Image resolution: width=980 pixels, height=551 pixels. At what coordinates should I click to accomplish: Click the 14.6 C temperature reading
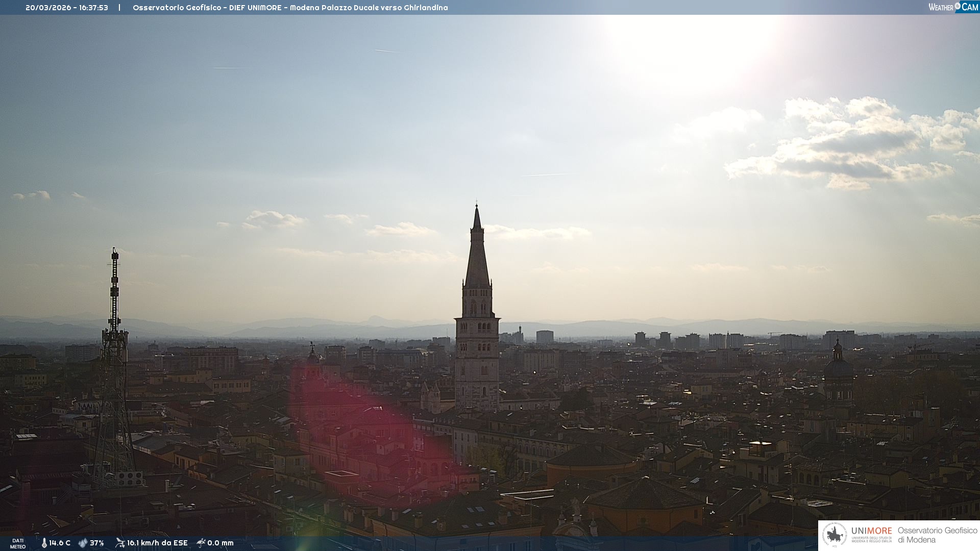[x=60, y=543]
